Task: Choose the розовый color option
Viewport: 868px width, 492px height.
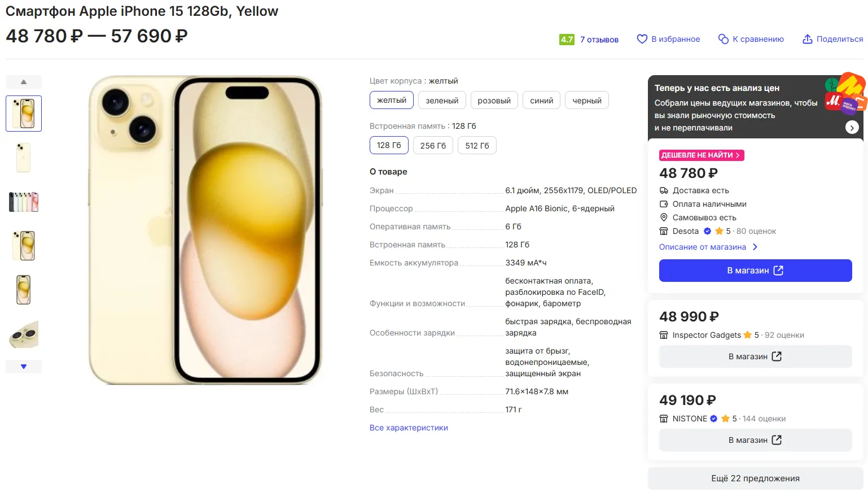Action: point(494,101)
